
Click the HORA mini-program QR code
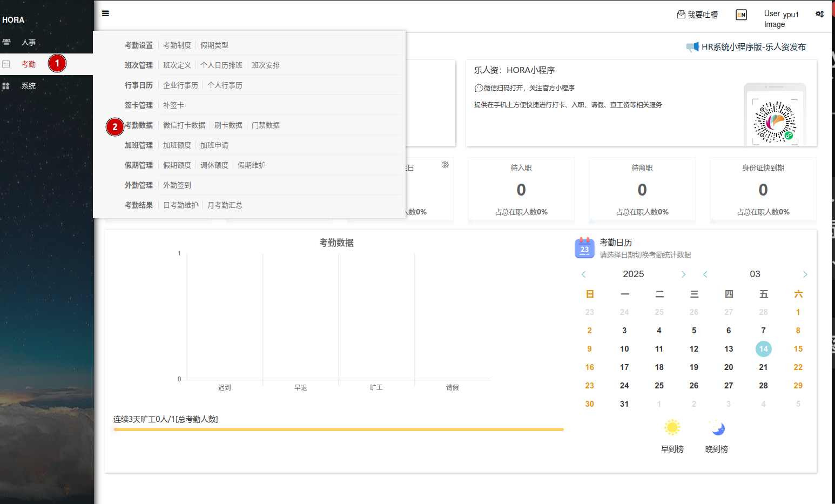click(x=775, y=122)
